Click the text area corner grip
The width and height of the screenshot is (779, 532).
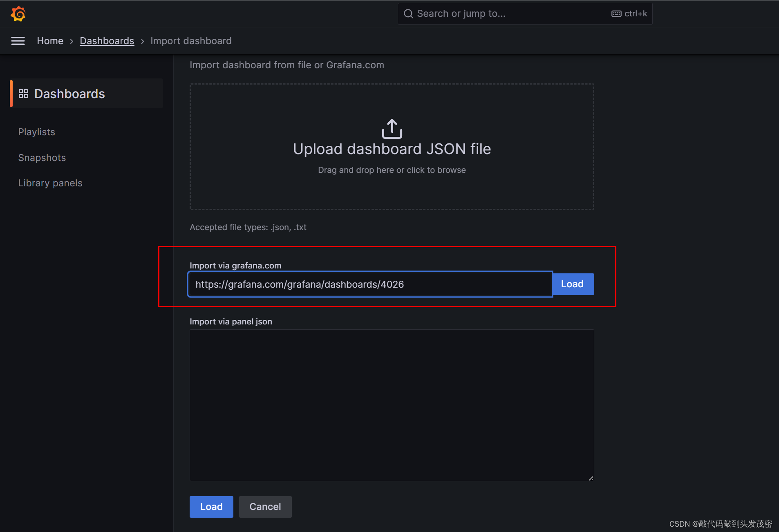591,478
